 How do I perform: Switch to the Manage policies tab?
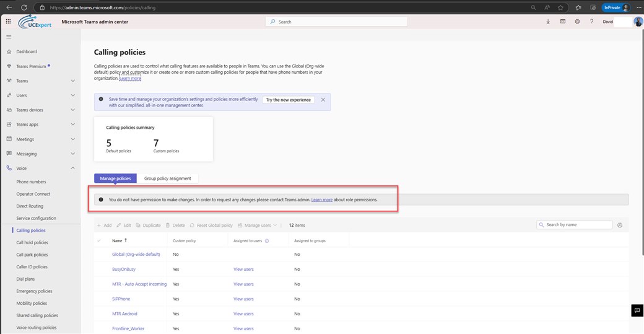(115, 178)
